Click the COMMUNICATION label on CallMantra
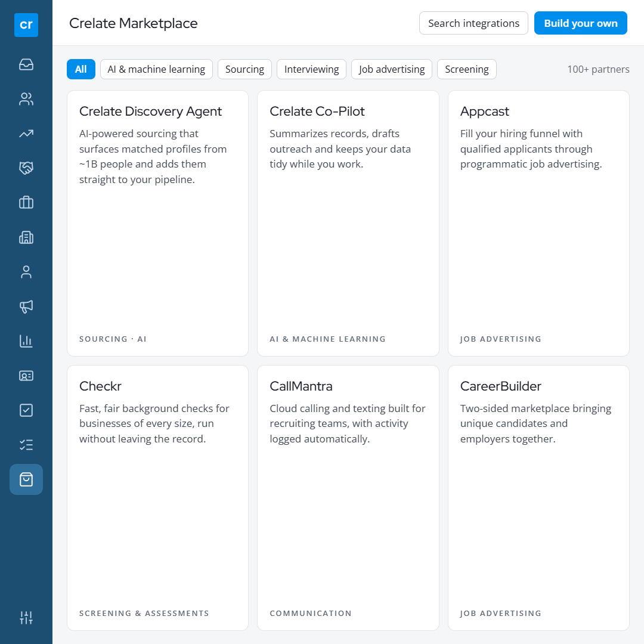 (x=311, y=613)
